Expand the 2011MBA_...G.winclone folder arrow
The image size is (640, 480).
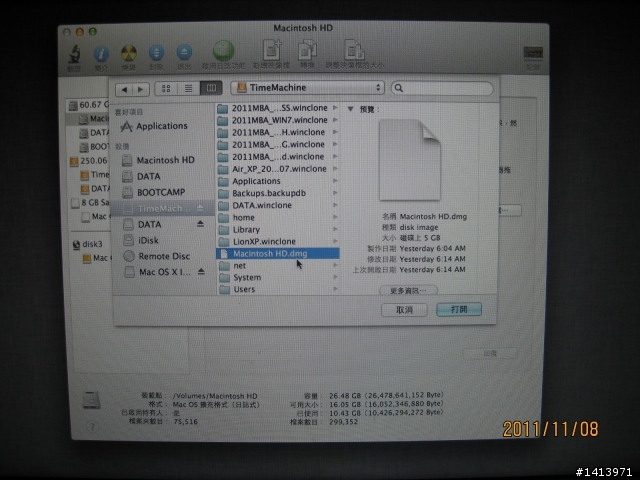pyautogui.click(x=335, y=144)
